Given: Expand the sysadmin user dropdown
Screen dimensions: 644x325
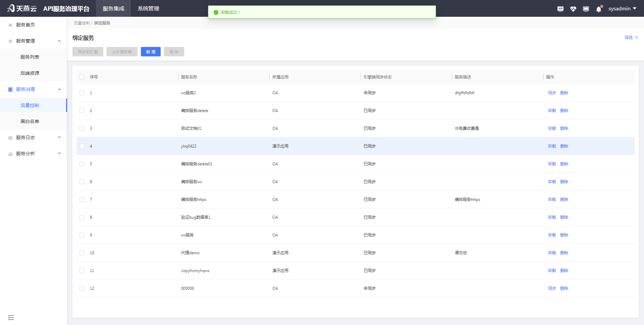Looking at the screenshot, I should (x=622, y=8).
